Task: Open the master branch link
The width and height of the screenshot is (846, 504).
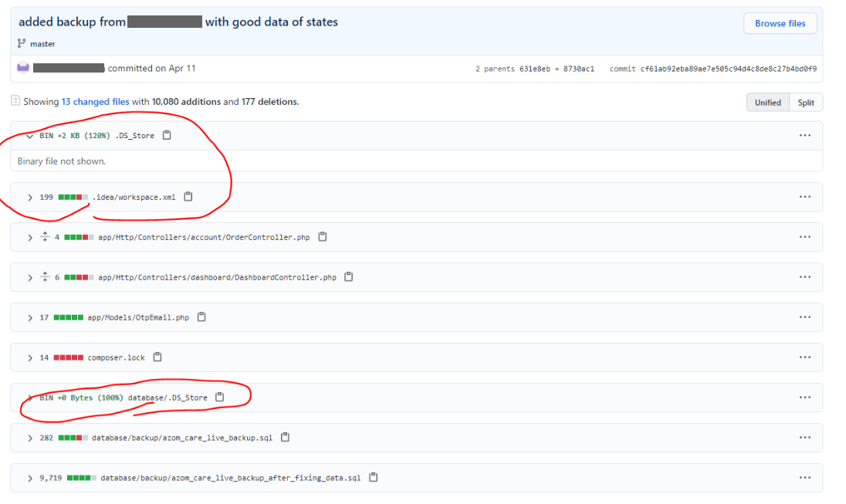Action: click(x=42, y=44)
